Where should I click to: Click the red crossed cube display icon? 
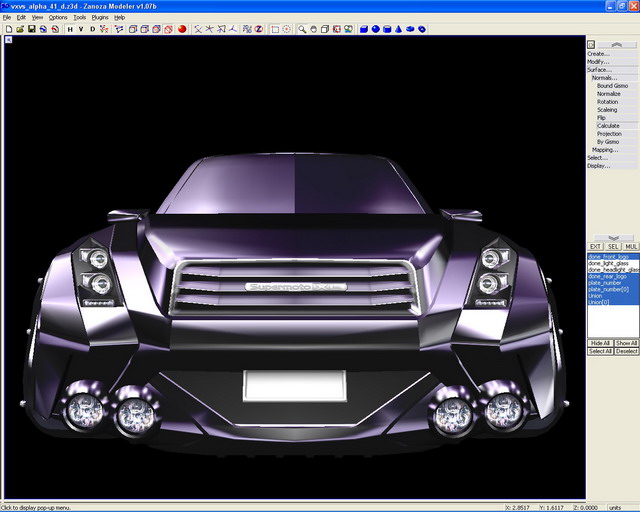tap(168, 29)
